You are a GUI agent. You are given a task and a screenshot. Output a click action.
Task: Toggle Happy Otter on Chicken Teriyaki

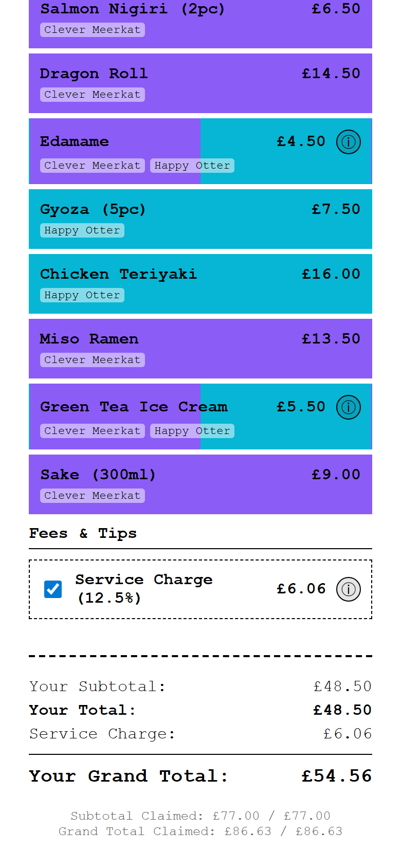pos(82,295)
